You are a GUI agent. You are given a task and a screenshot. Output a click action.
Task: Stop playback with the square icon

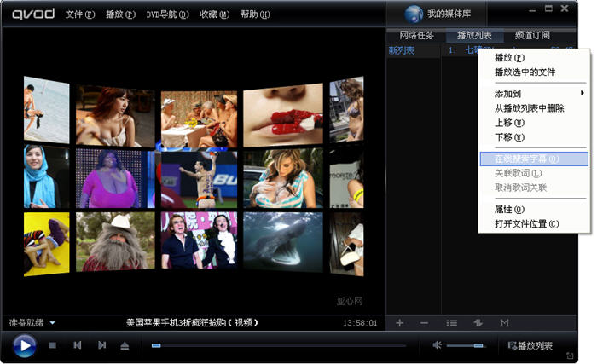(53, 345)
